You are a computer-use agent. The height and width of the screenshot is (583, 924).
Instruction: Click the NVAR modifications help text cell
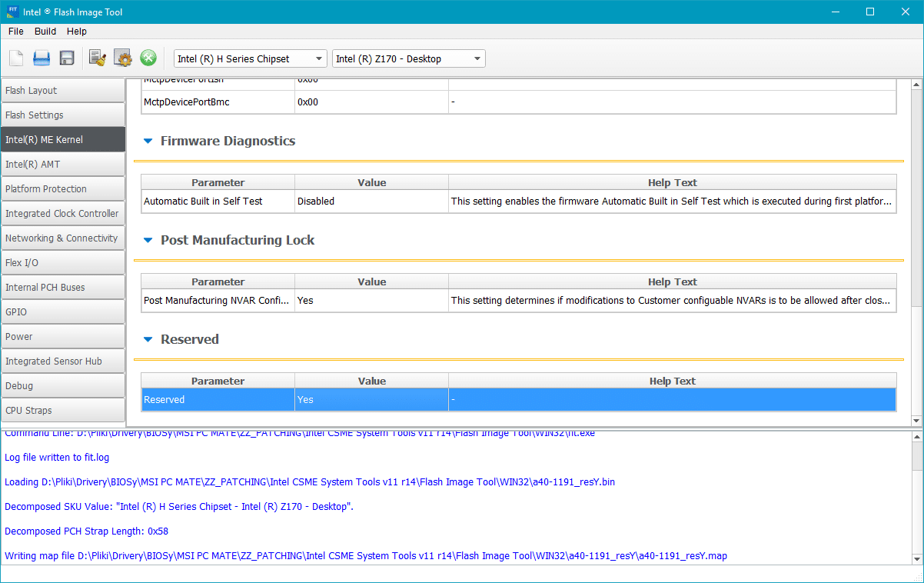pyautogui.click(x=673, y=301)
